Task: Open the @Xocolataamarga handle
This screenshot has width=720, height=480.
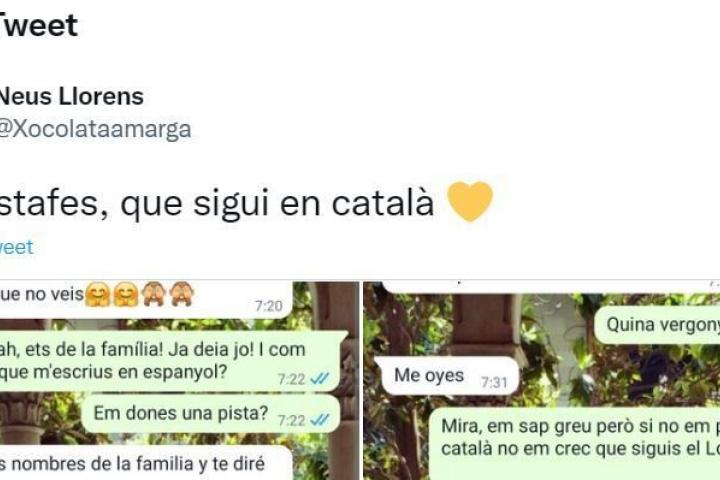Action: [x=95, y=129]
